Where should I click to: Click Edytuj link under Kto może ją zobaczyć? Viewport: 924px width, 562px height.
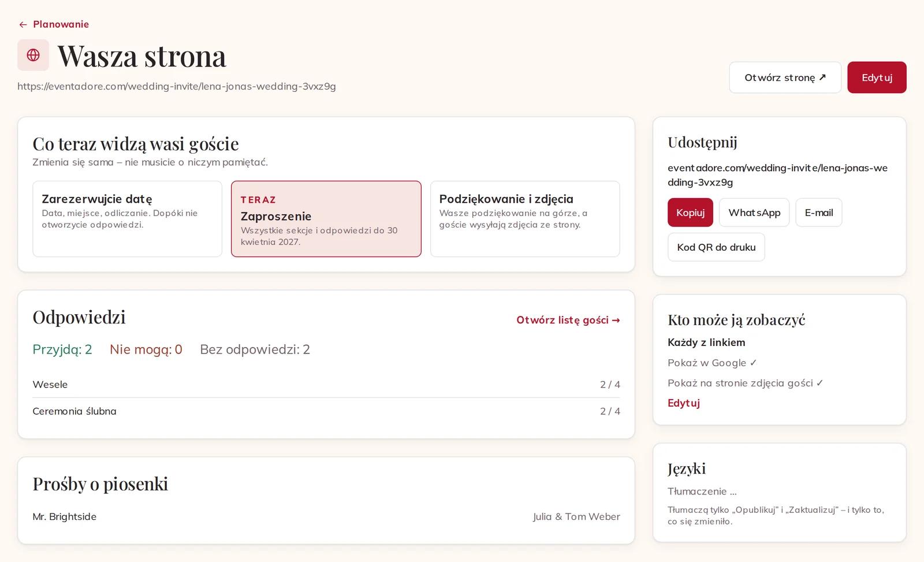684,403
